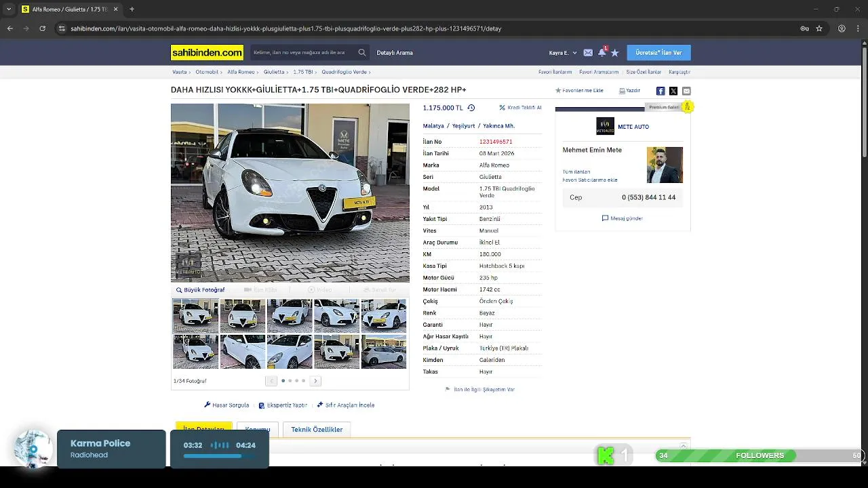Click Ekspertiz Yaptır link
Viewport: 868px width, 488px height.
283,405
